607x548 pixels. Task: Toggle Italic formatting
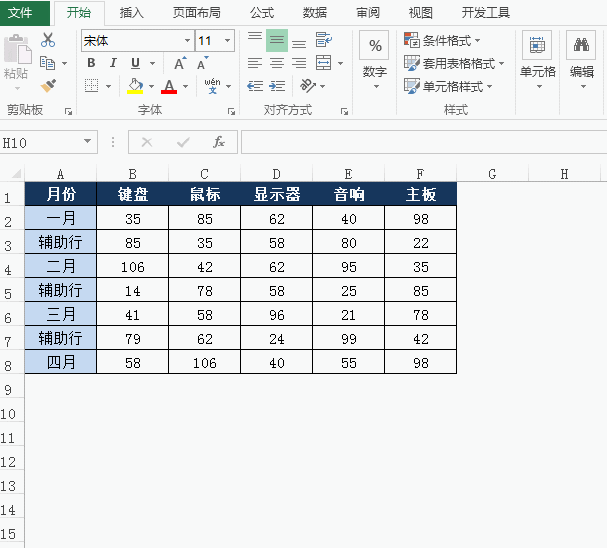point(113,63)
